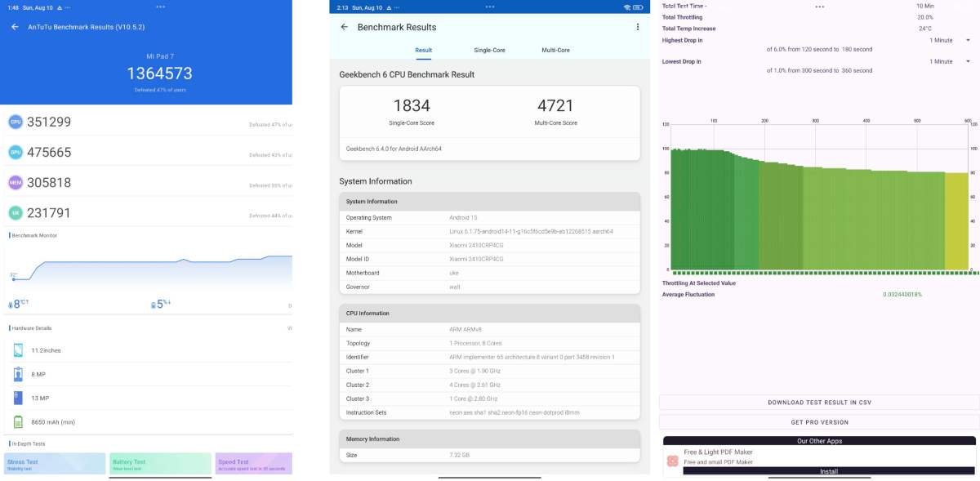Tap the Governor row
The width and height of the screenshot is (980, 481).
coord(489,287)
